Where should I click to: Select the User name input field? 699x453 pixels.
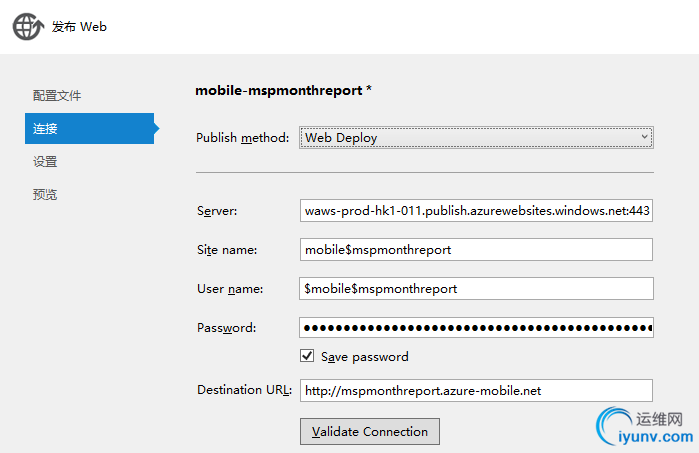[x=476, y=289]
